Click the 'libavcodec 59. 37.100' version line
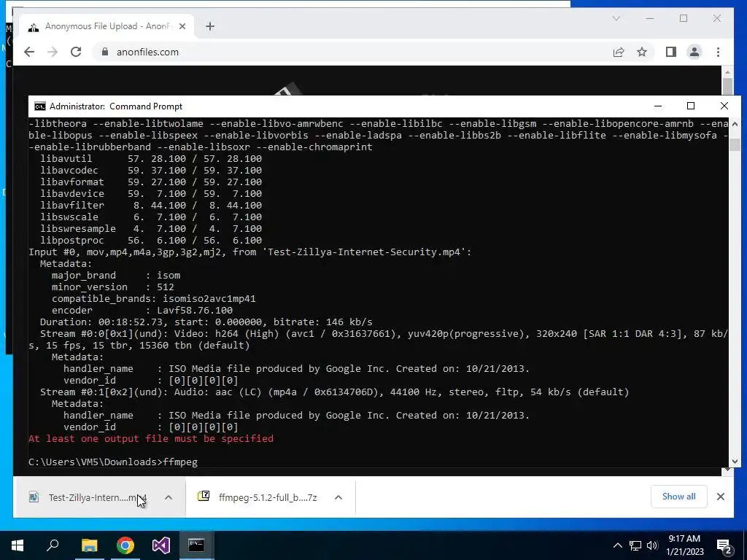 click(151, 170)
